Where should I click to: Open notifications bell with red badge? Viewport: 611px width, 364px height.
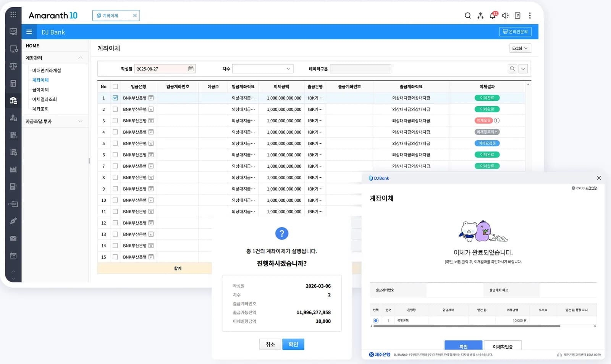click(x=493, y=15)
